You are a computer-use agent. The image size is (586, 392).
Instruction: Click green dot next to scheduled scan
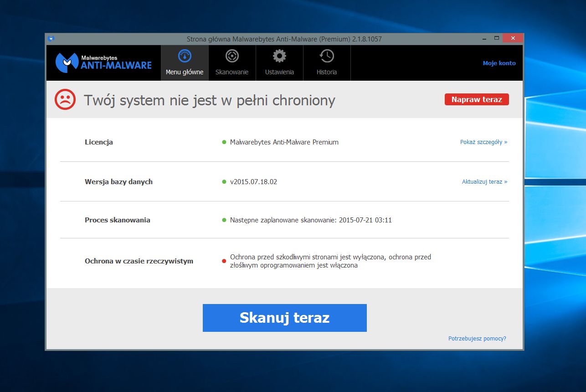[224, 220]
